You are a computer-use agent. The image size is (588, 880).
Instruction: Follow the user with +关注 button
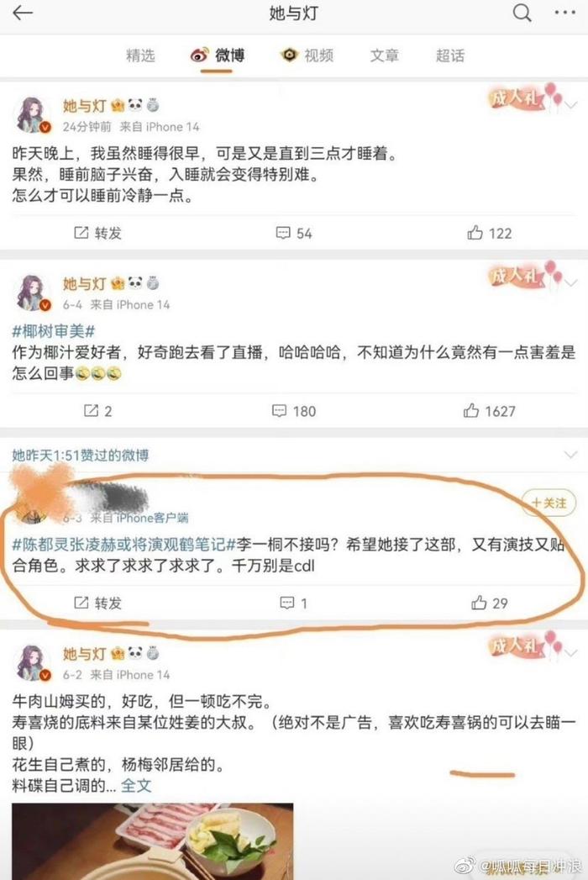(x=549, y=503)
